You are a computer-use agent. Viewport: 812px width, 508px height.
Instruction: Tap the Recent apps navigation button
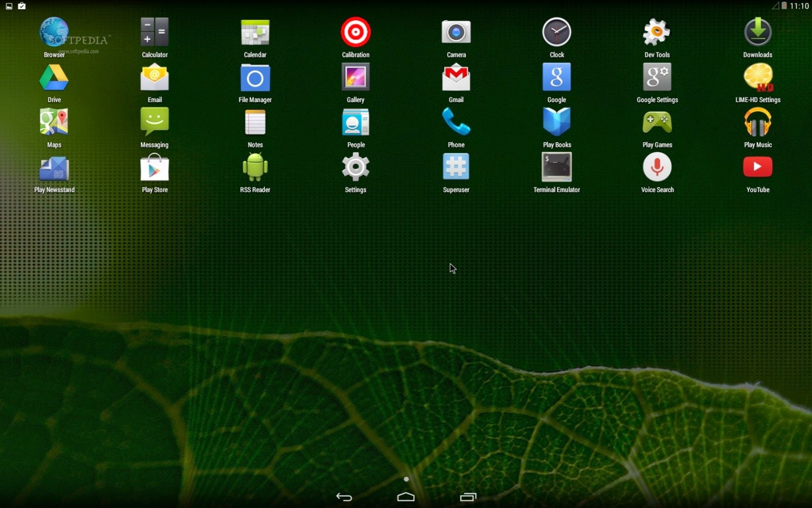click(x=468, y=497)
